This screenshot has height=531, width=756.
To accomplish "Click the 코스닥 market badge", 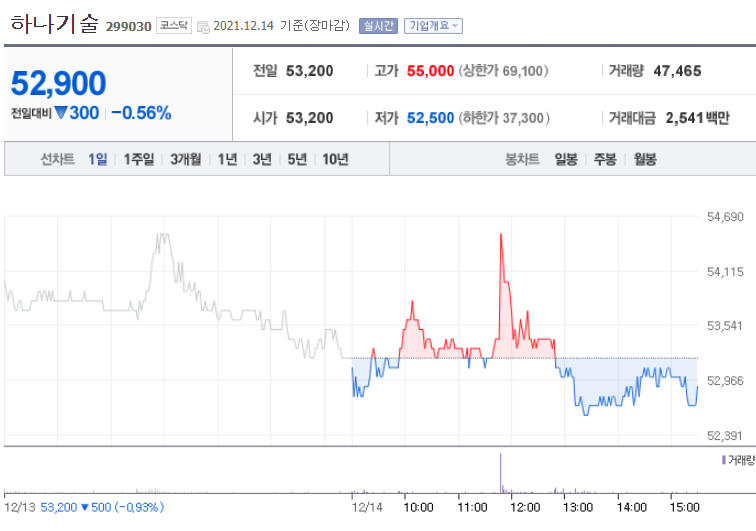I will pos(174,26).
